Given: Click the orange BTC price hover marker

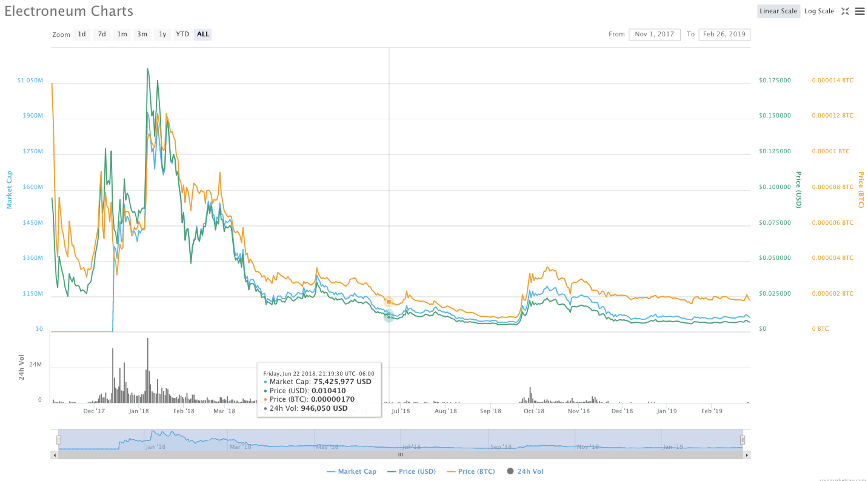Looking at the screenshot, I should pos(389,302).
